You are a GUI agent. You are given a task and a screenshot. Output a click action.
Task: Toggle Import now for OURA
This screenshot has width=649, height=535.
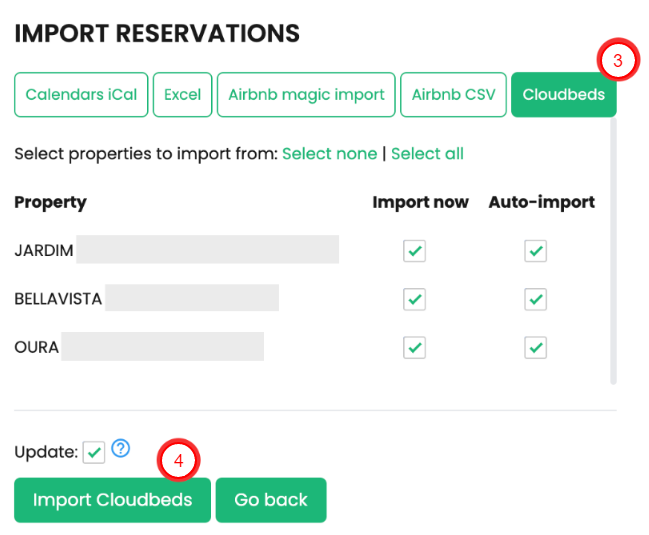(415, 347)
